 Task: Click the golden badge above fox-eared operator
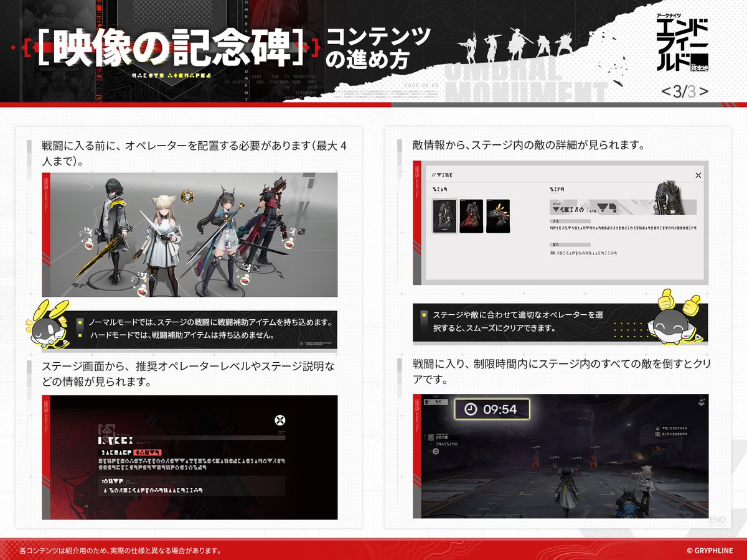pos(188,197)
